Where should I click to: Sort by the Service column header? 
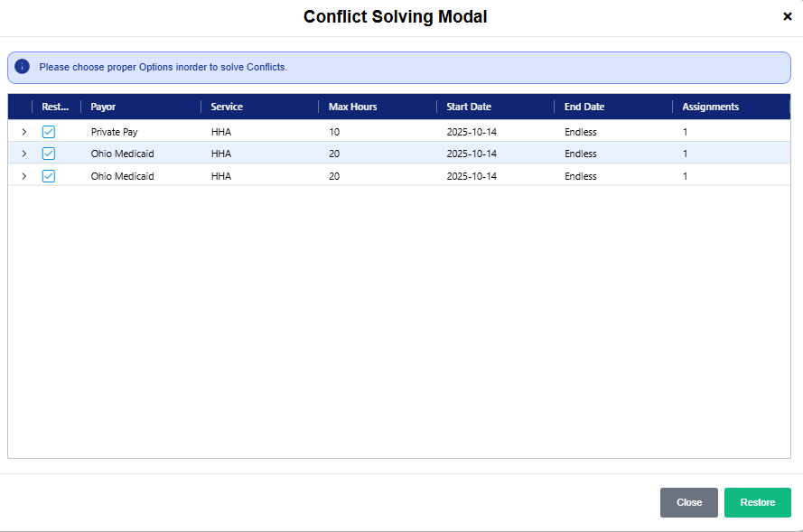227,107
